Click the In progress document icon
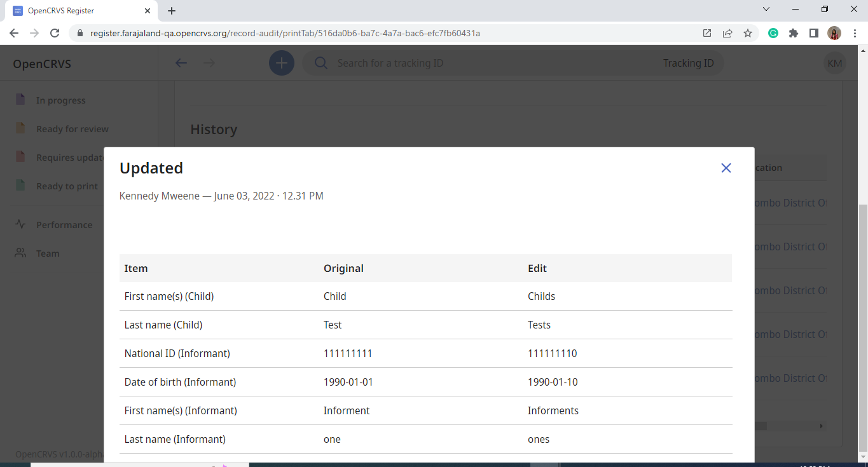868x467 pixels. pos(20,99)
